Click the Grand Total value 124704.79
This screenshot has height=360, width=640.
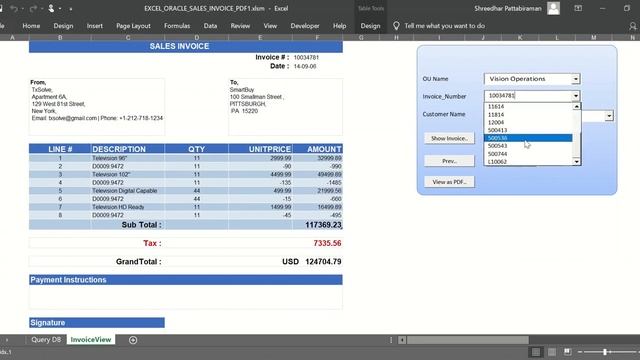pos(323,262)
